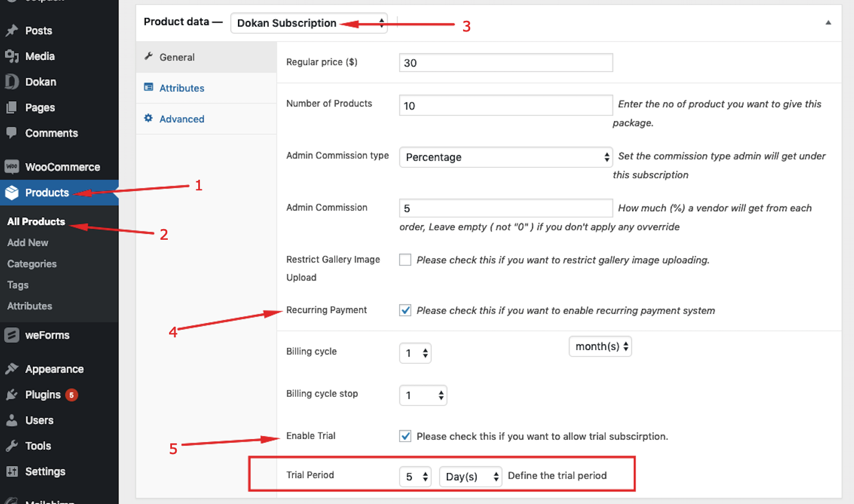Click the Regular price input field
854x504 pixels.
[x=506, y=62]
